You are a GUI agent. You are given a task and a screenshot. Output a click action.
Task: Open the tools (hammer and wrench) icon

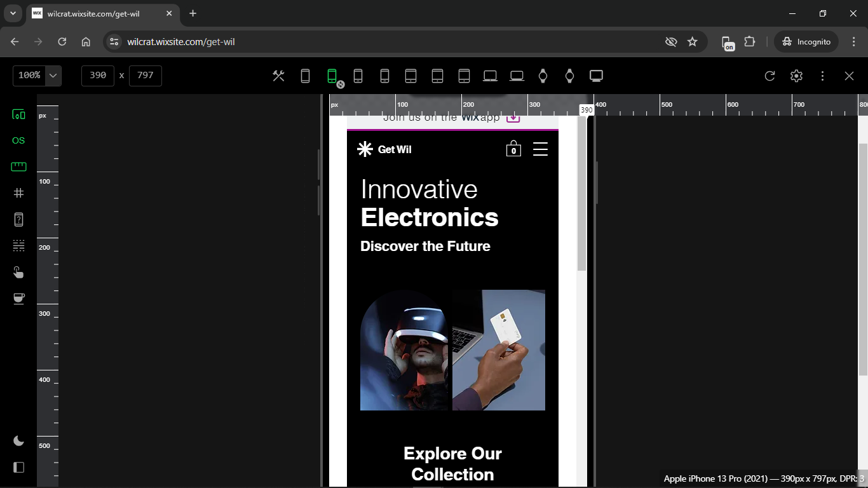[x=278, y=76]
